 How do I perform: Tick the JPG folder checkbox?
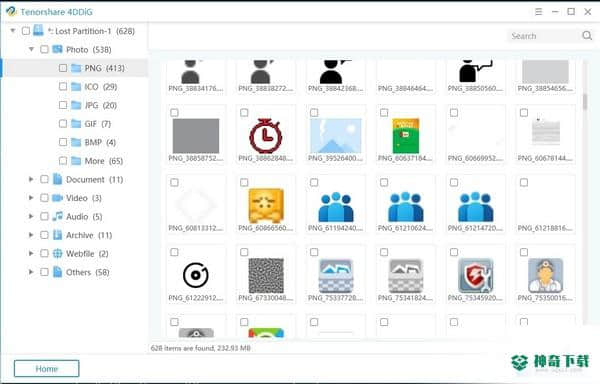point(63,105)
